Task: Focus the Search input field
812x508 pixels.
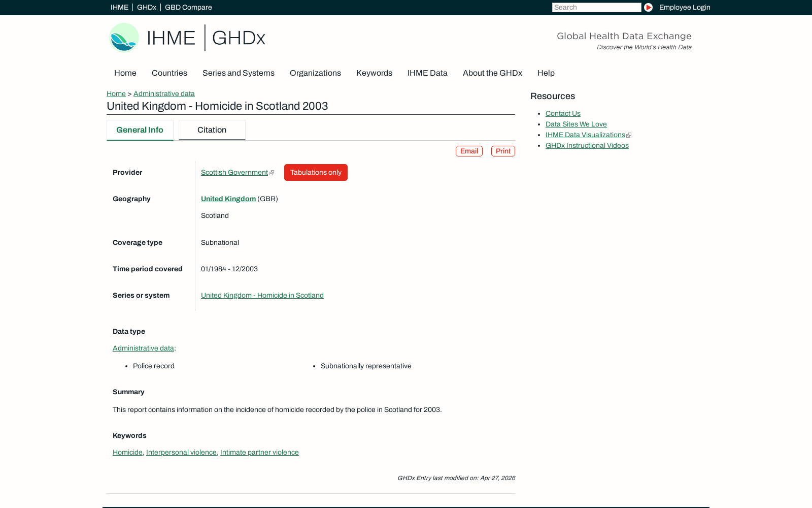Action: (x=596, y=7)
